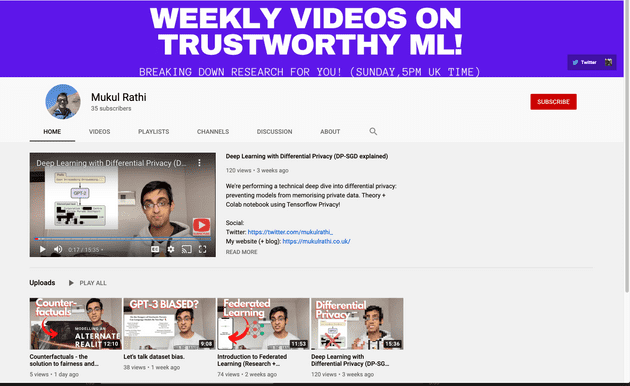
Task: Open video settings gear icon
Action: pos(171,249)
